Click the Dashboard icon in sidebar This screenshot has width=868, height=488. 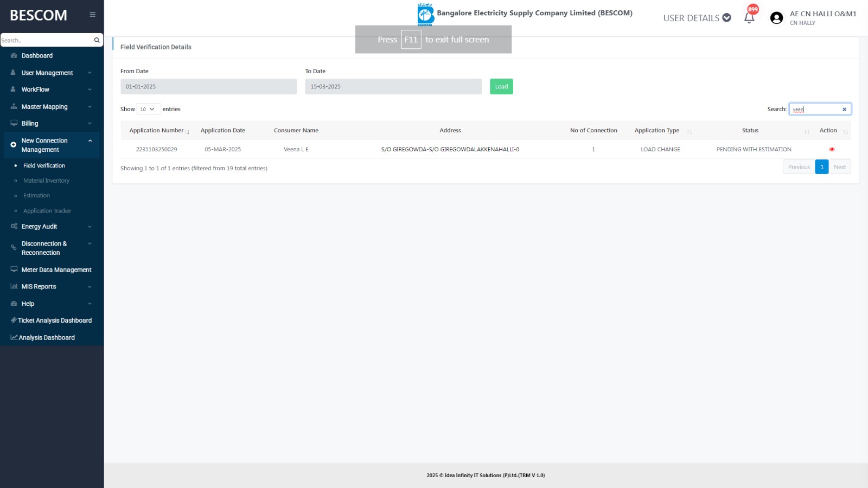14,55
